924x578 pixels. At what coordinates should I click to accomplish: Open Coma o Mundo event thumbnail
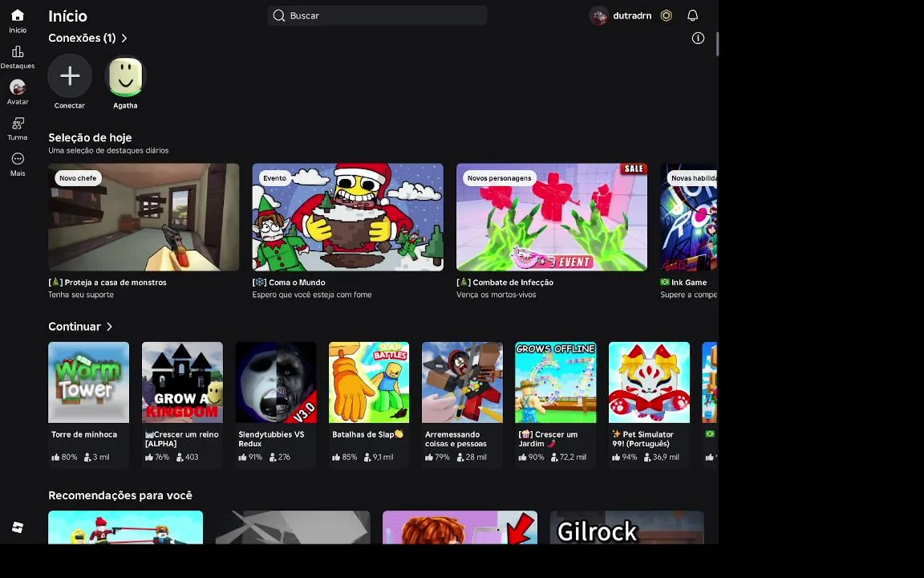(x=347, y=217)
